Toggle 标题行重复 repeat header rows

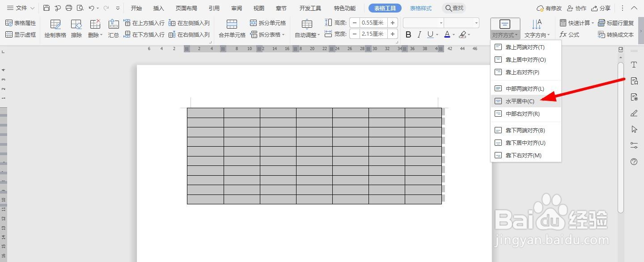(616, 23)
